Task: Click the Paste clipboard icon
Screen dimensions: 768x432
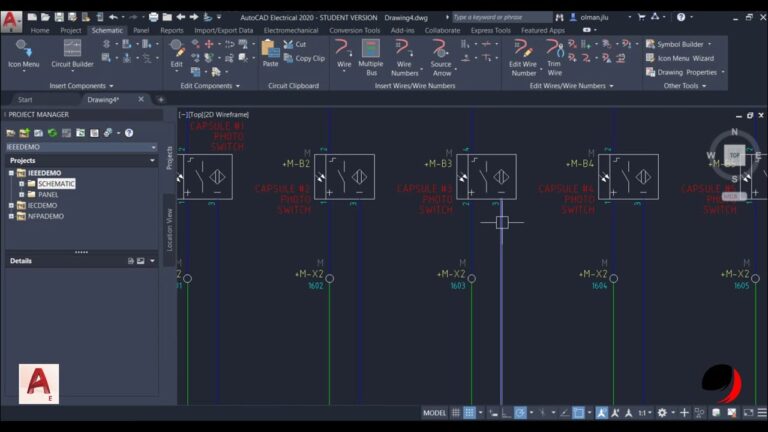Action: click(x=270, y=54)
